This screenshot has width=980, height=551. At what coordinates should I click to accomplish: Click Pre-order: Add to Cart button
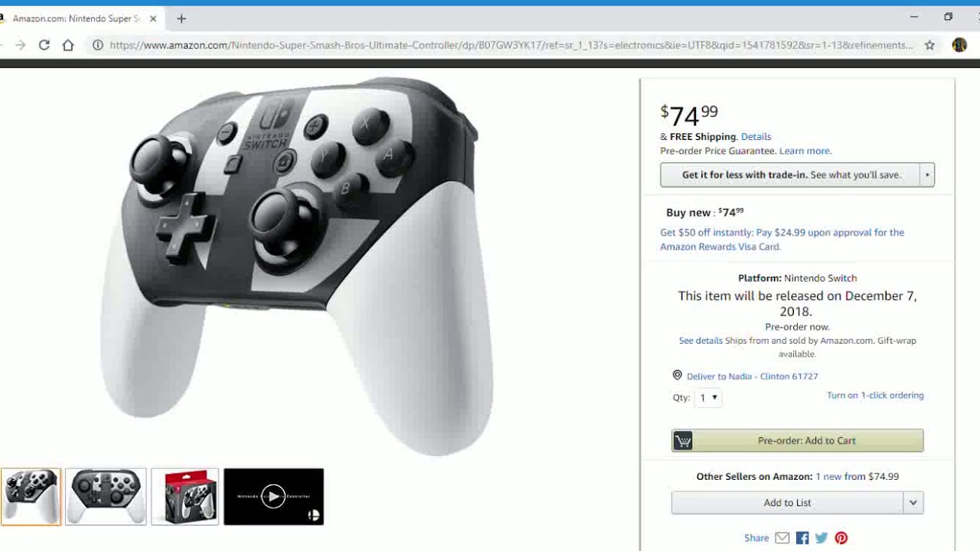(x=798, y=441)
